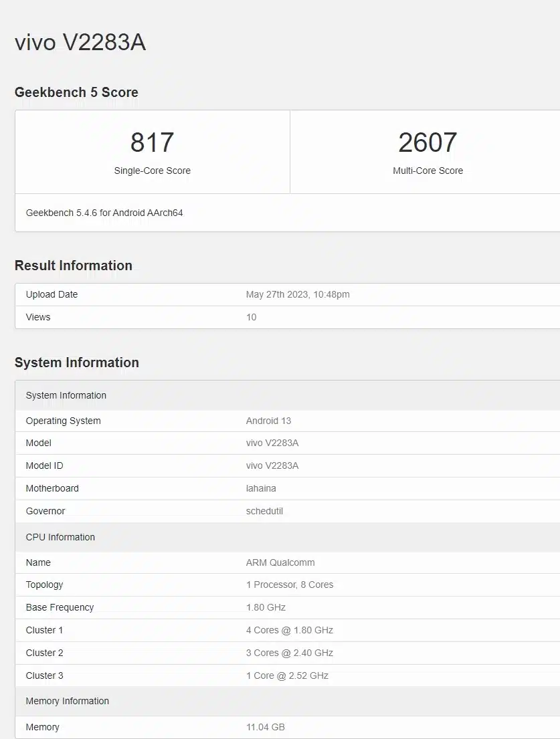The image size is (560, 739).
Task: Click the Result Information heading
Action: 74,266
